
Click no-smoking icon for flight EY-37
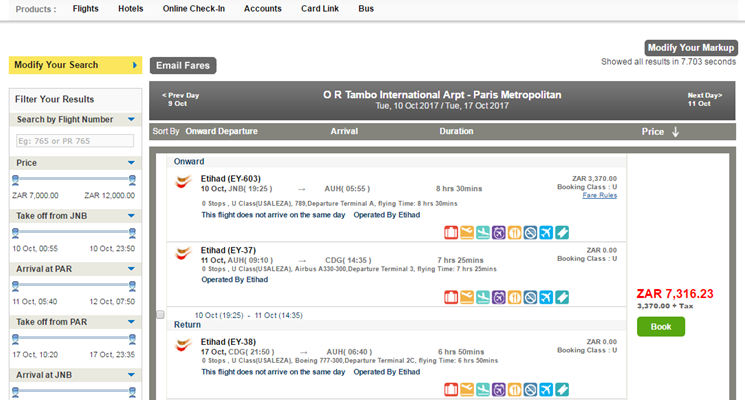[x=530, y=297]
